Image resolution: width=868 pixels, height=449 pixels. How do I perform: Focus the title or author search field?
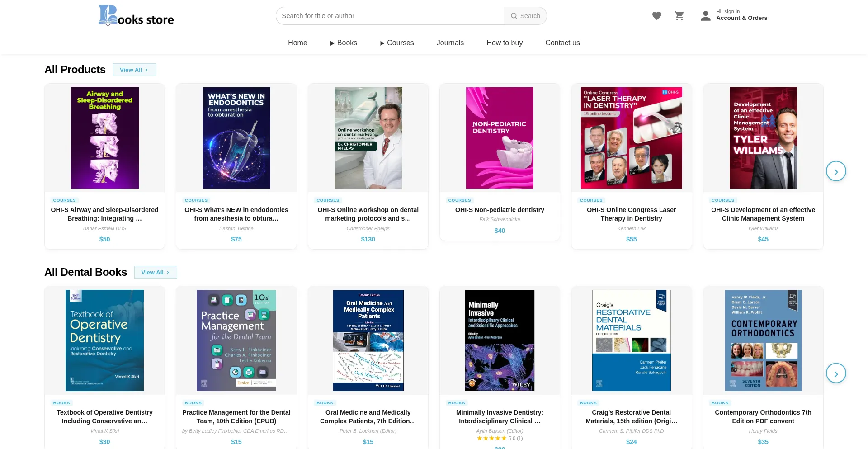tap(390, 16)
